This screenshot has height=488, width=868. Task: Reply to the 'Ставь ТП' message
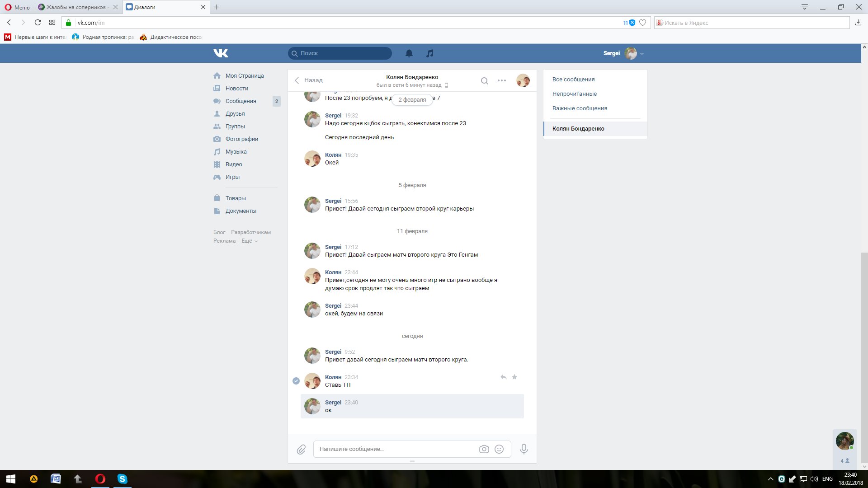(x=503, y=377)
